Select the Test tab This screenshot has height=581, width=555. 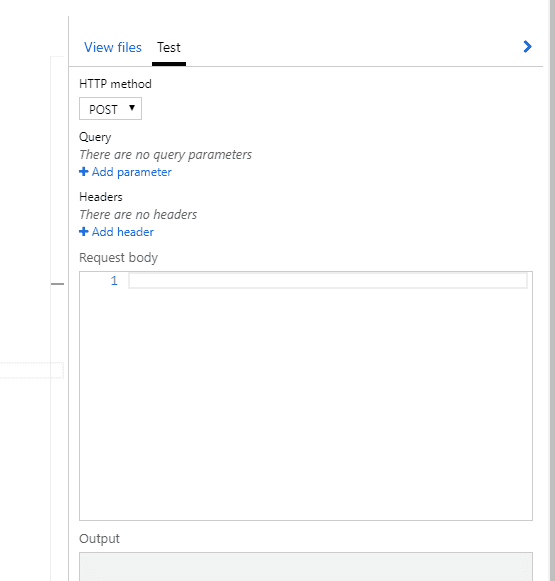point(169,47)
